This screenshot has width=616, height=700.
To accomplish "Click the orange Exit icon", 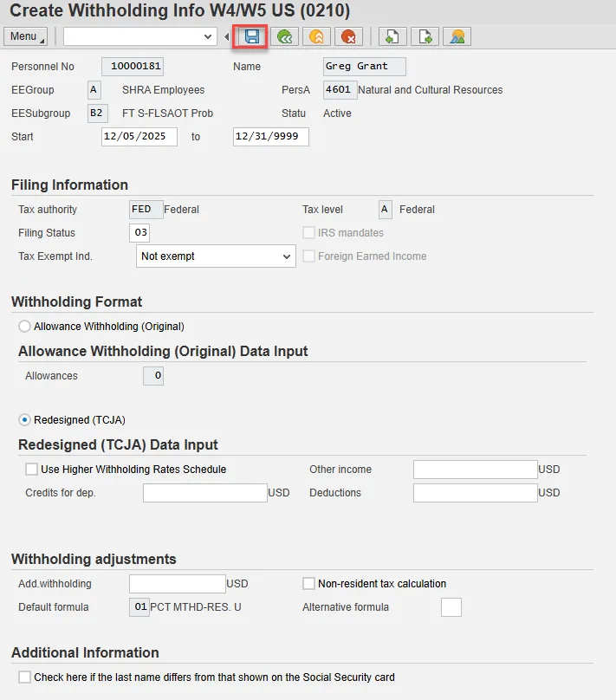I will (x=316, y=36).
